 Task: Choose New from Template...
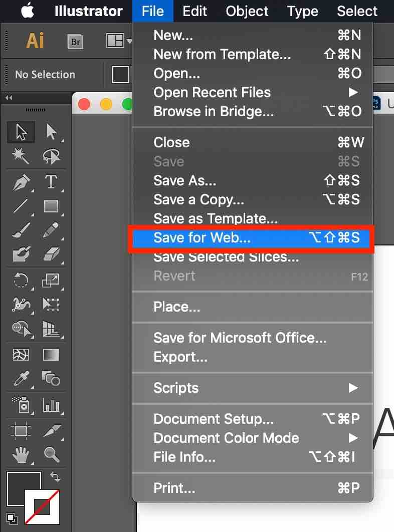(253, 54)
